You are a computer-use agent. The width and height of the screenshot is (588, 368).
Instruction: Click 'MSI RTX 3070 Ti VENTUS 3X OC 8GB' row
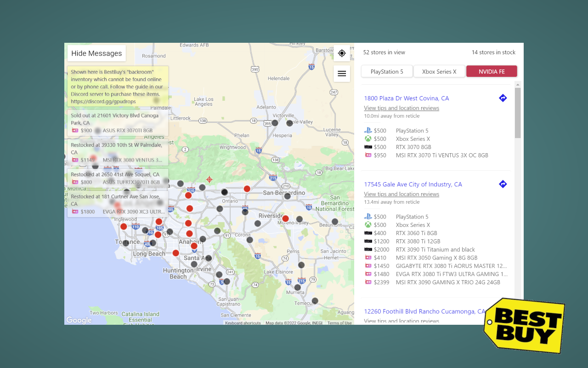pos(426,155)
